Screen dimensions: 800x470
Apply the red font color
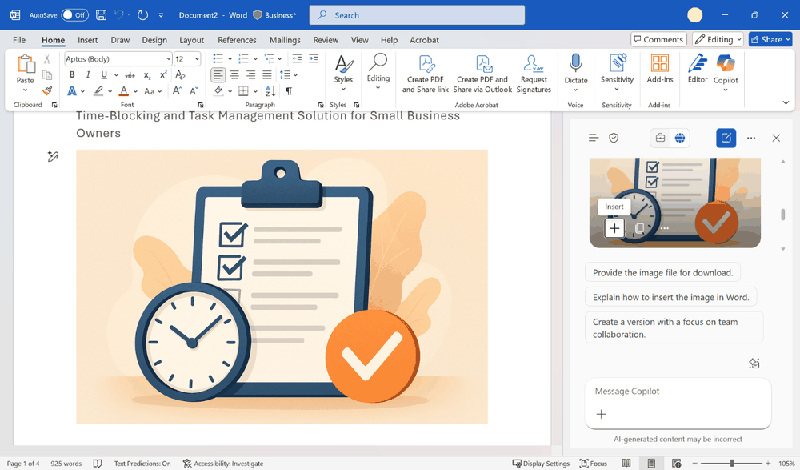123,91
